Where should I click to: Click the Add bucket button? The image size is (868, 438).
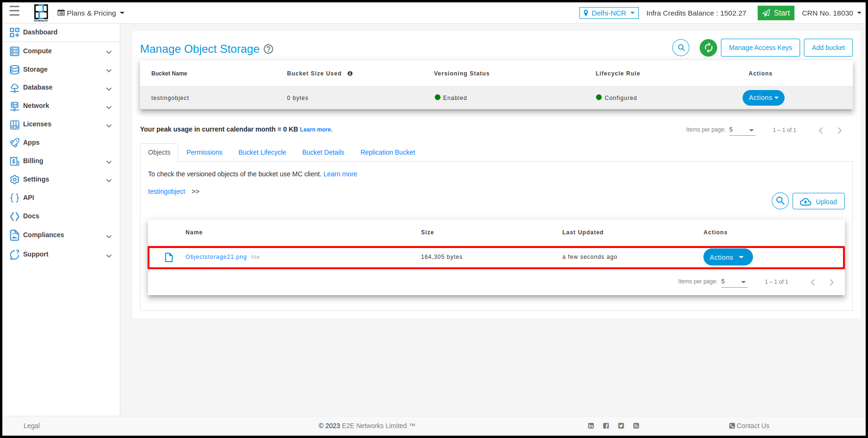(x=828, y=48)
